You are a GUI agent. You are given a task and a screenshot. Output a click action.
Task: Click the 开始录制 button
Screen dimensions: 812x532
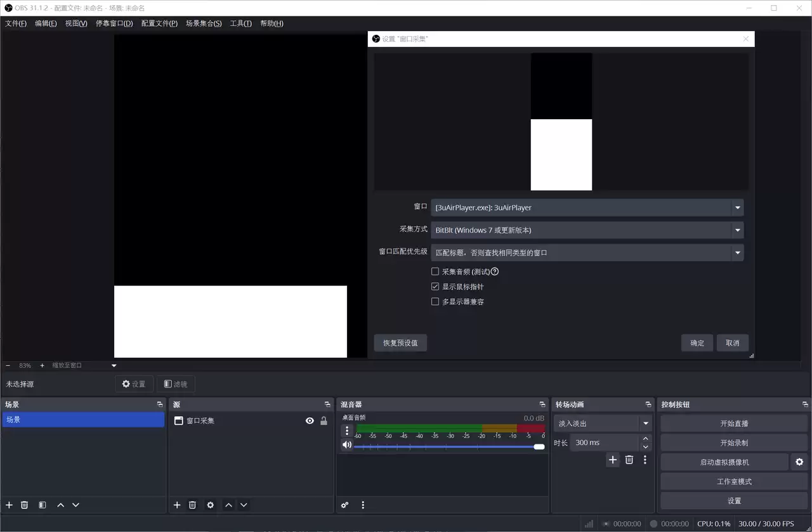click(734, 443)
